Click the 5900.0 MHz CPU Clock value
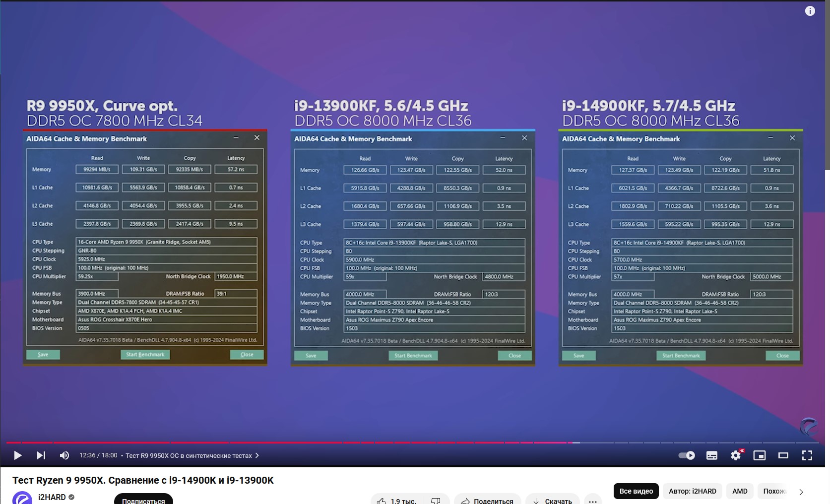 click(x=435, y=259)
